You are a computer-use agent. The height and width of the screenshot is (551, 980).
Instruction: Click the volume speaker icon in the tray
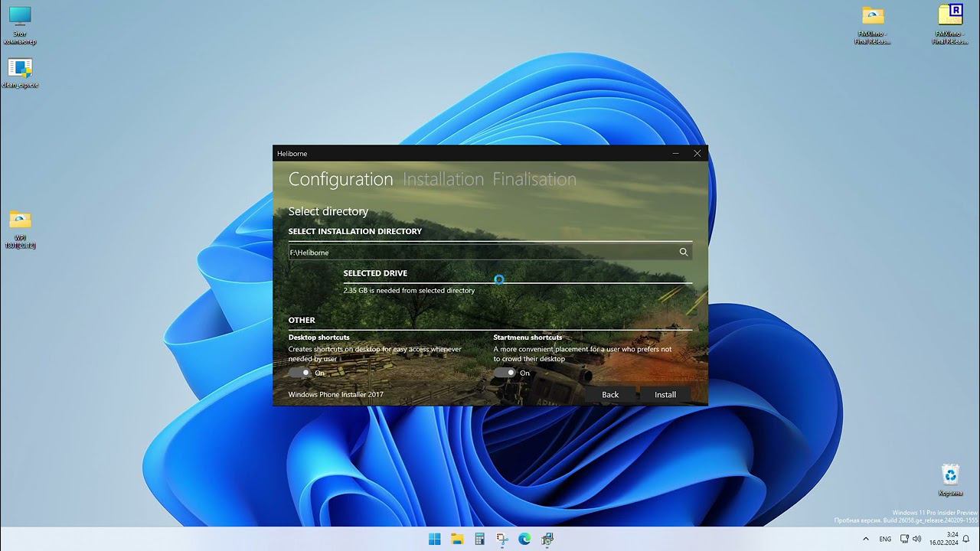click(917, 539)
